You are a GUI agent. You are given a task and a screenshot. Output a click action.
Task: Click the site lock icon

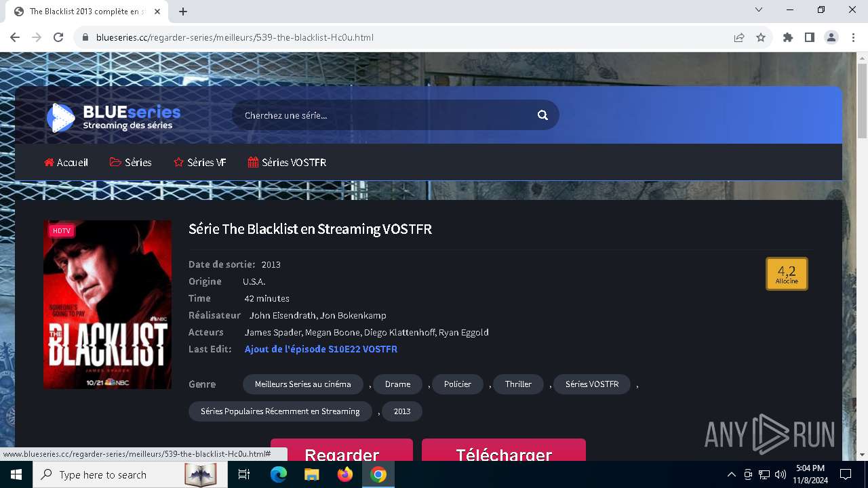click(x=85, y=37)
